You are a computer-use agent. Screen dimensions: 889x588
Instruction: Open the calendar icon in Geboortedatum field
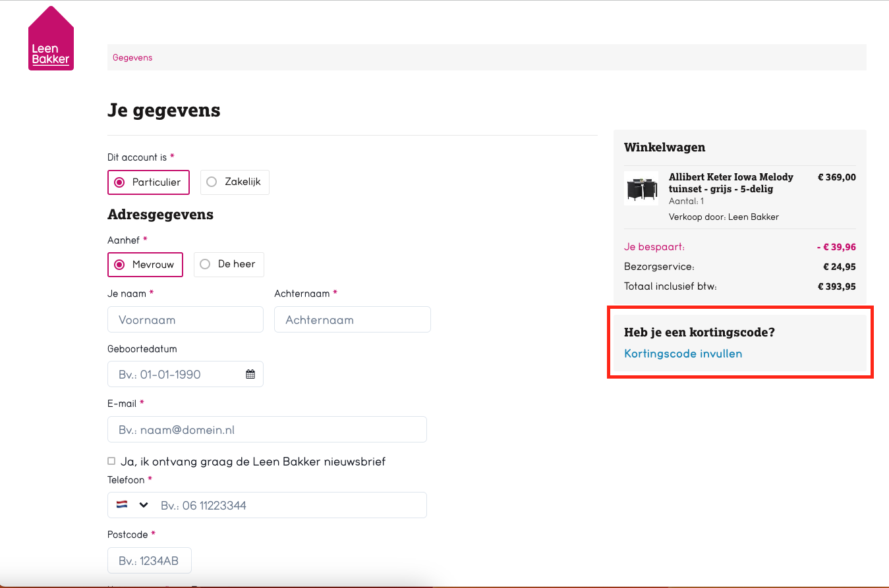click(250, 374)
